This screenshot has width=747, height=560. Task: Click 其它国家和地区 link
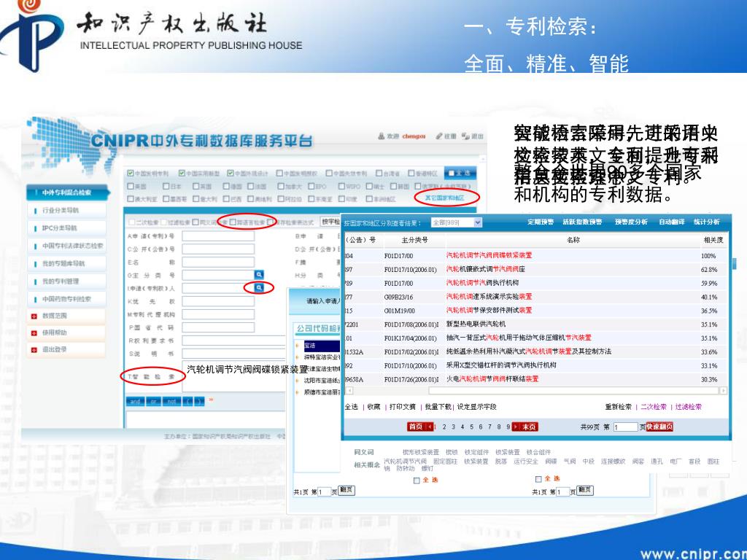[x=444, y=198]
